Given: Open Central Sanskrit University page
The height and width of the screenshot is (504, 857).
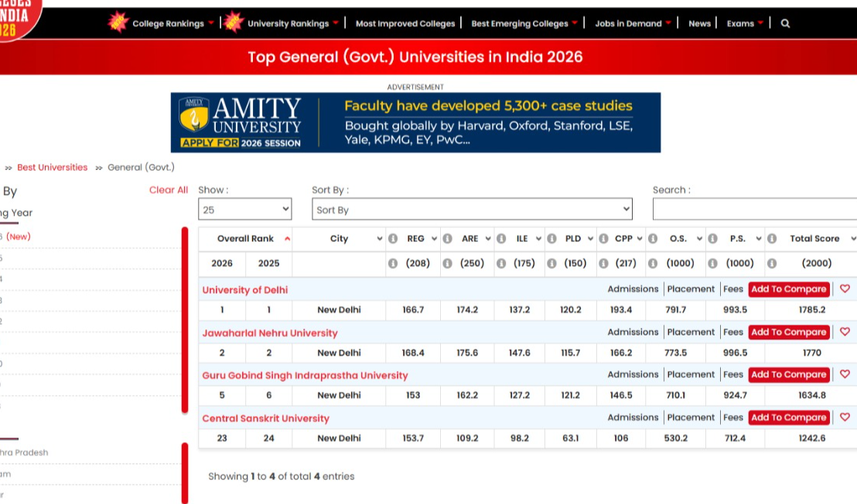Looking at the screenshot, I should (x=265, y=418).
